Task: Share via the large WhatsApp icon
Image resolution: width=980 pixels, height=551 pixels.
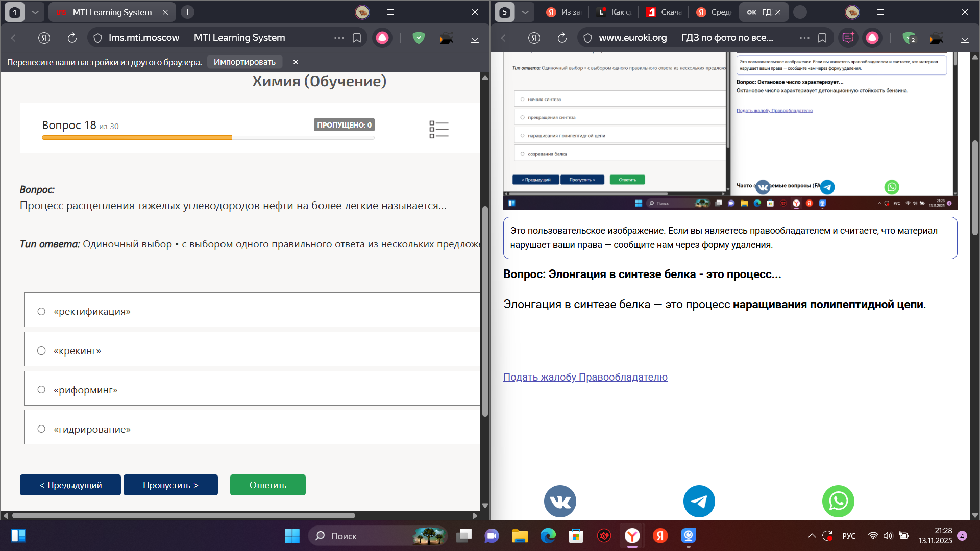Action: click(838, 501)
